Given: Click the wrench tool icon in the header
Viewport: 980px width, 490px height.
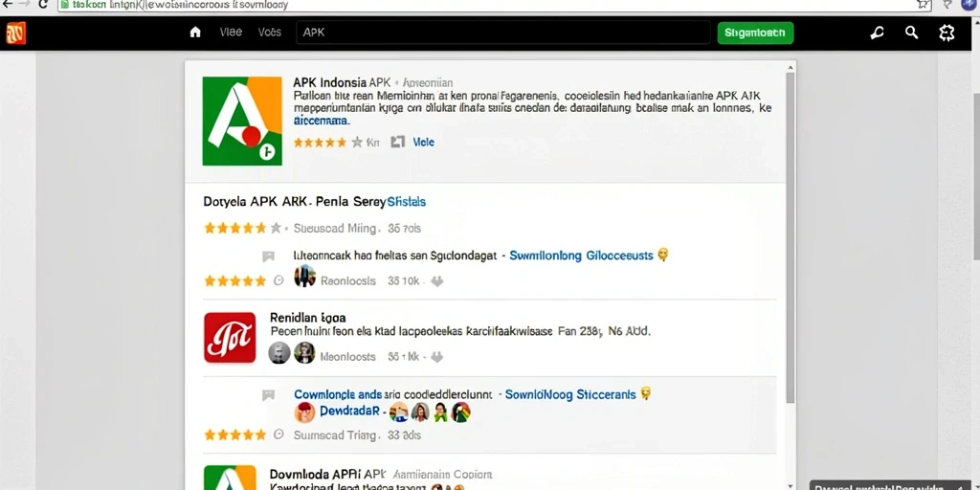Looking at the screenshot, I should (x=877, y=33).
